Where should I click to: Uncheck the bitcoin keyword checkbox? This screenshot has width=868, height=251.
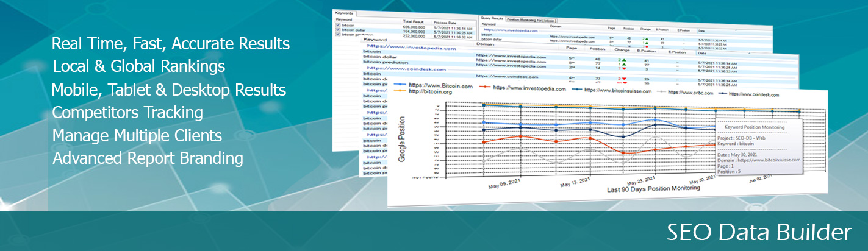[338, 25]
